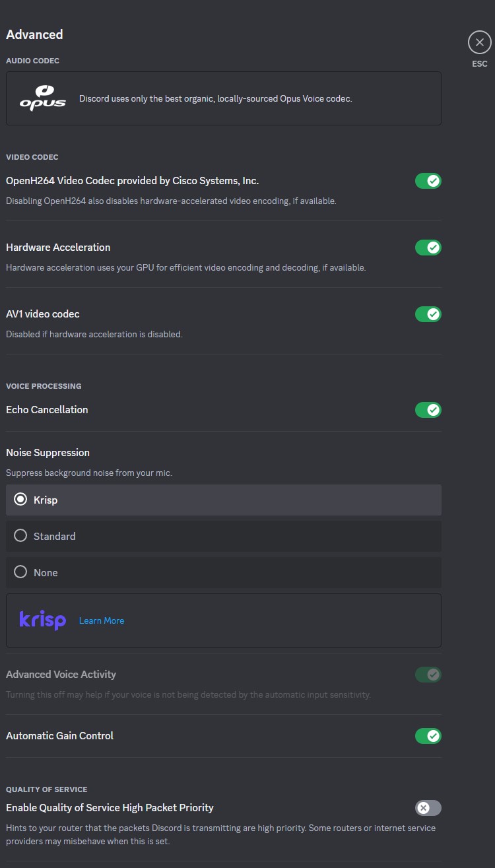Click the purple Krisp logo
495x868 pixels.
43,620
